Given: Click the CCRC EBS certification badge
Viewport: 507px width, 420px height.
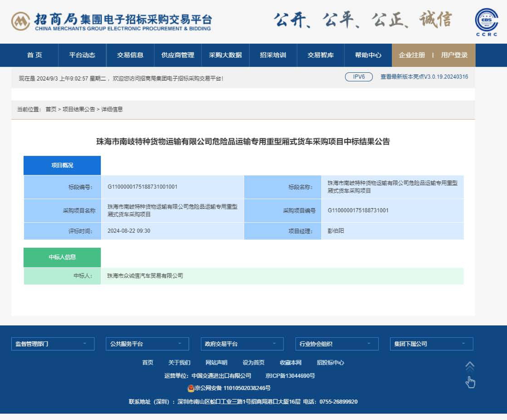Looking at the screenshot, I should click(x=486, y=22).
